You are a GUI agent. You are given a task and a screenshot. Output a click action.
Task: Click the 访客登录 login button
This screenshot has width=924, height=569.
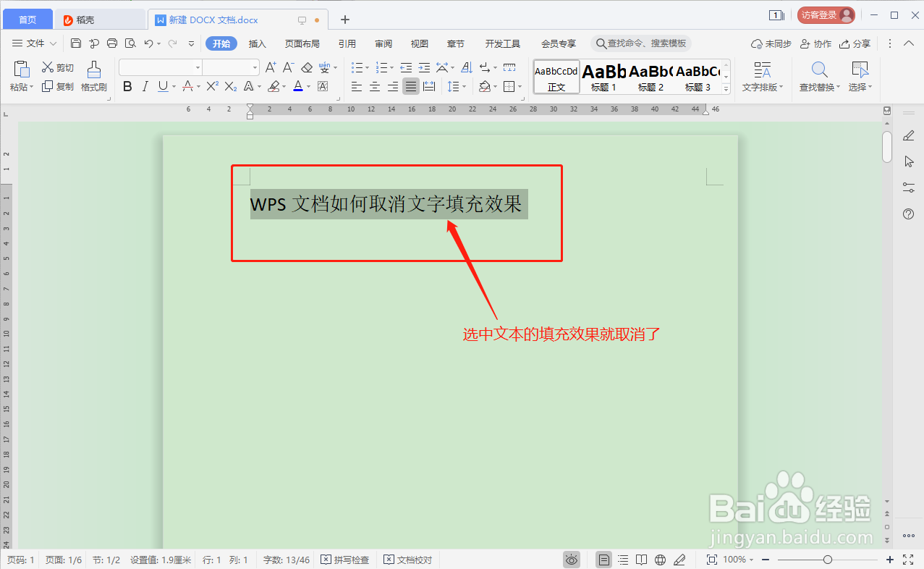coord(826,14)
